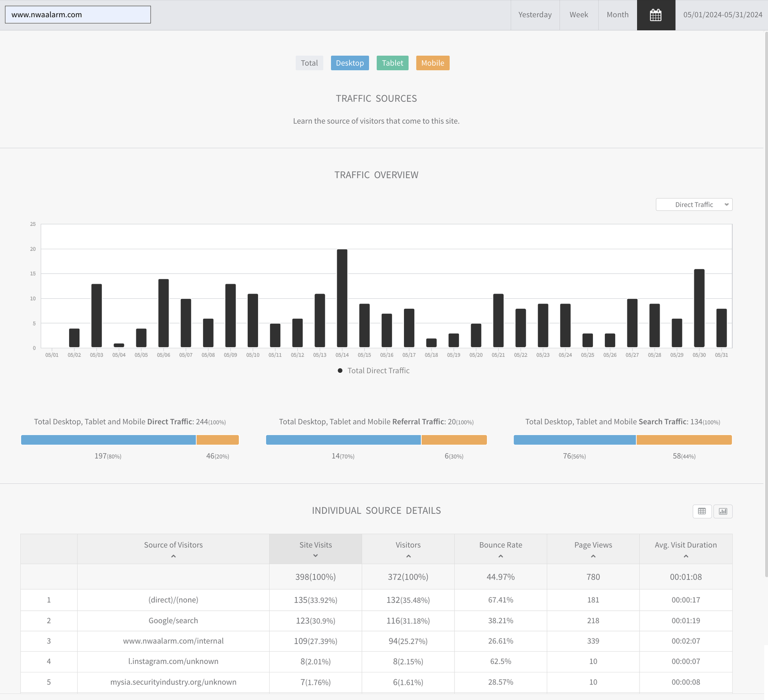Toggle Site Visits descending sort chevron
The image size is (768, 700).
315,556
